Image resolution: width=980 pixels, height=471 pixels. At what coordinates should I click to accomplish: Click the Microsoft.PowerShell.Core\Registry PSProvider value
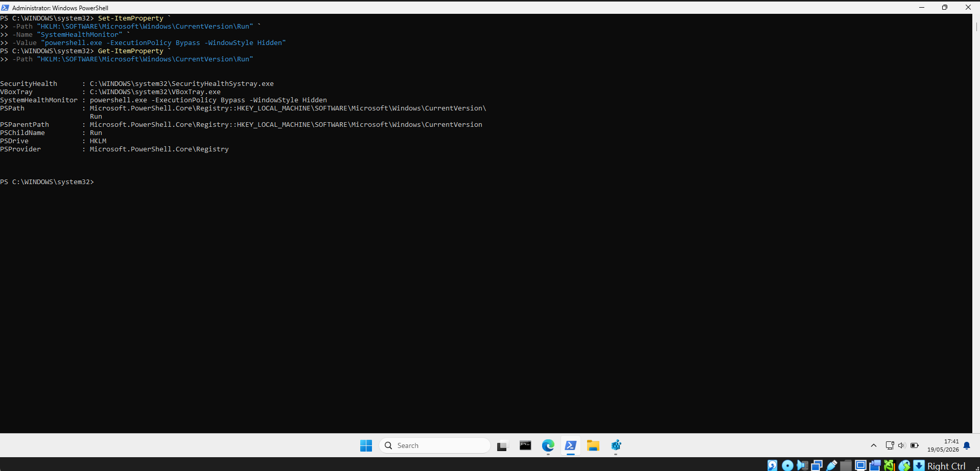coord(159,149)
